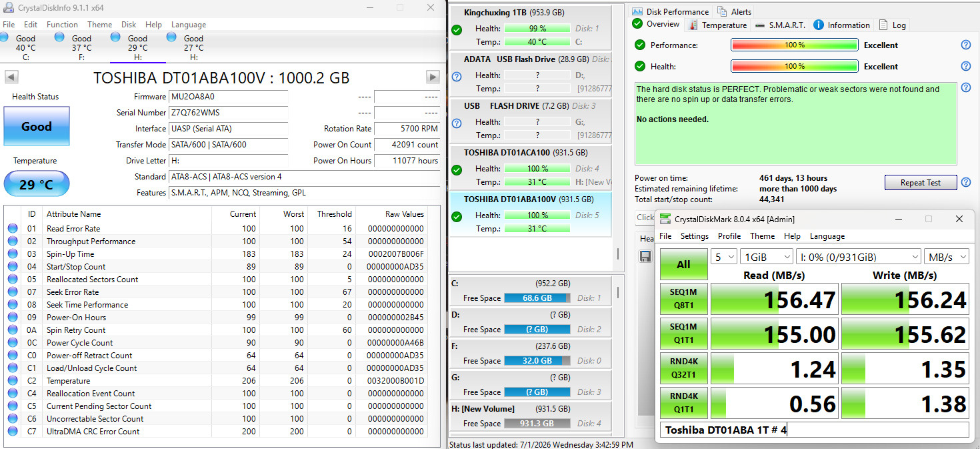This screenshot has width=980, height=449.
Task: Click the green check icon for Kingchuxing 1TB
Action: pyautogui.click(x=457, y=29)
